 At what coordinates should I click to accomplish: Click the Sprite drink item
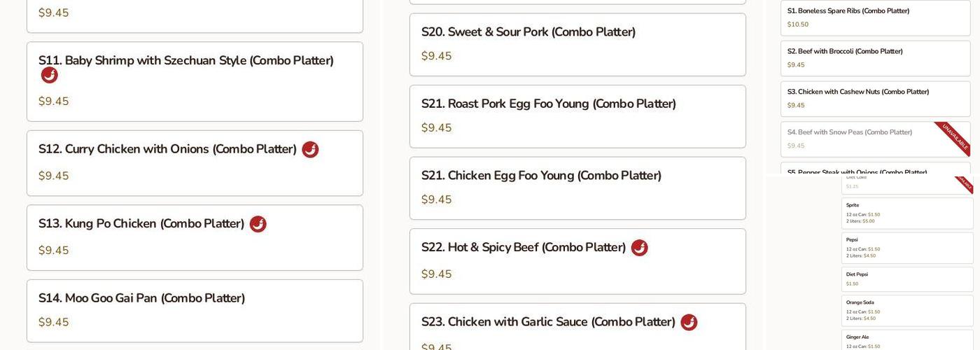pos(906,213)
